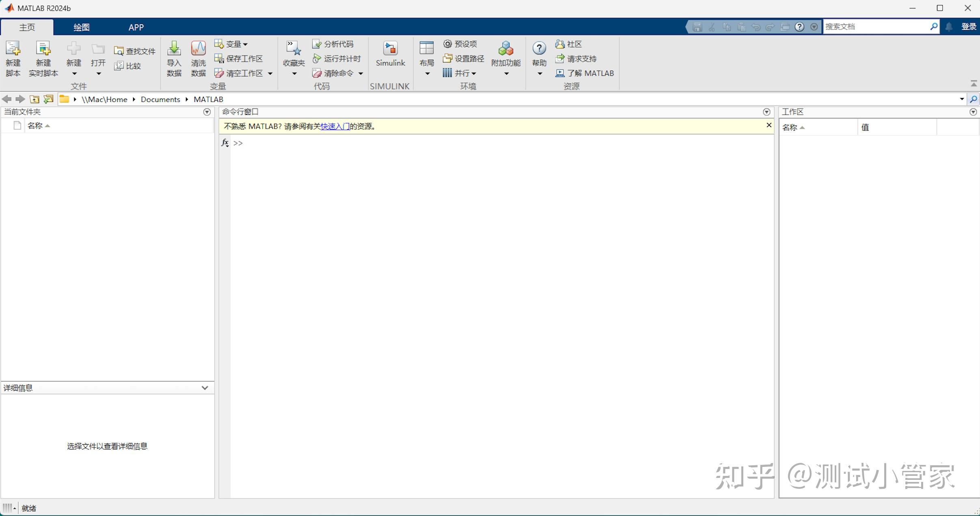Dismiss the MATLAB quick start notification banner
Screen dimensions: 980x516
(768, 125)
